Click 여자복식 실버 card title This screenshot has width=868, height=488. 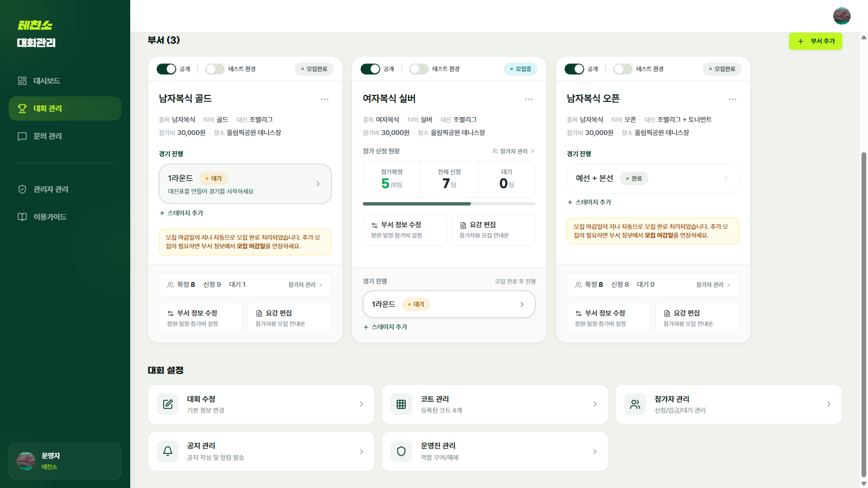tap(390, 99)
